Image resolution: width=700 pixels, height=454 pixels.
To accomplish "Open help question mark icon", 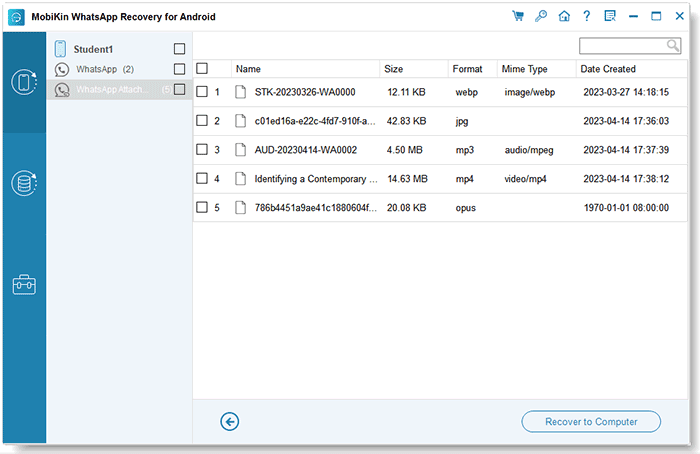I will (x=587, y=16).
